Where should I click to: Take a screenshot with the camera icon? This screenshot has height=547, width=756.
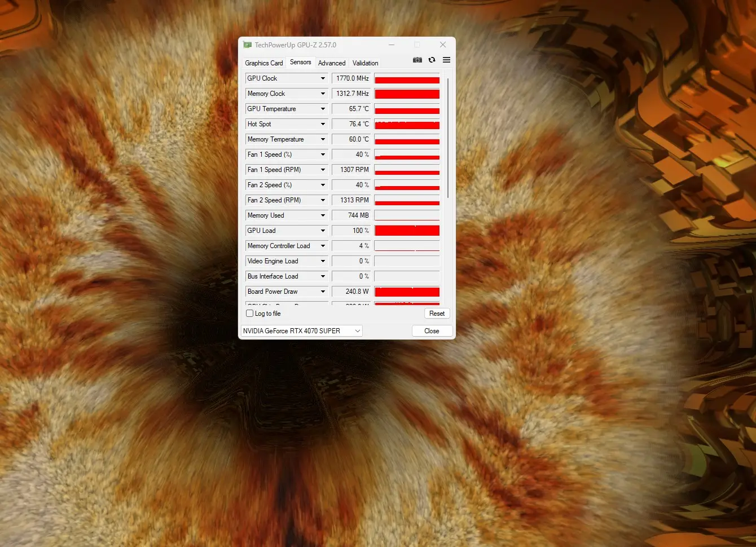coord(417,60)
